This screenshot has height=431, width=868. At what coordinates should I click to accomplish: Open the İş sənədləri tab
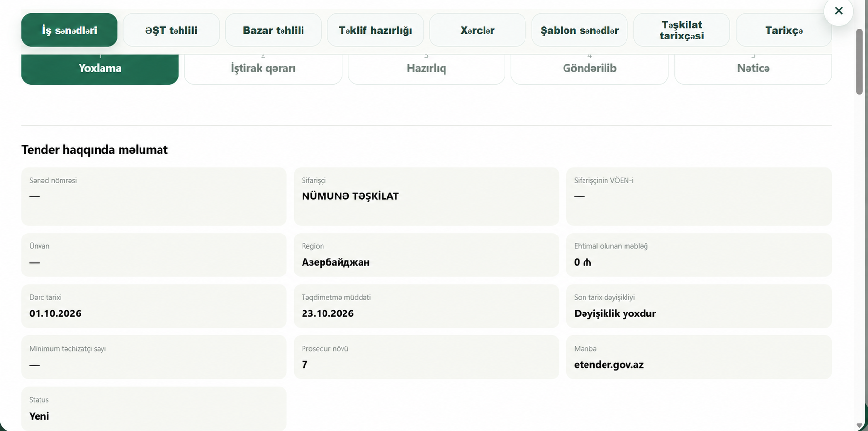pos(69,30)
